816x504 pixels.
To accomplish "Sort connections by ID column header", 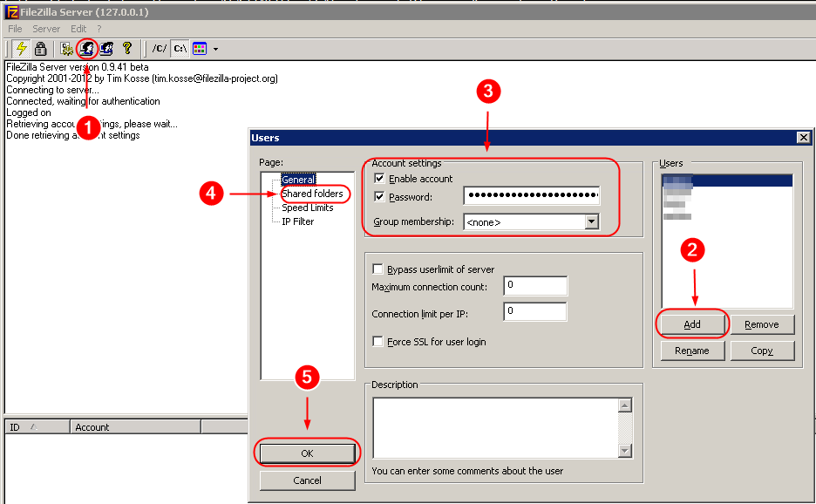I will click(37, 427).
